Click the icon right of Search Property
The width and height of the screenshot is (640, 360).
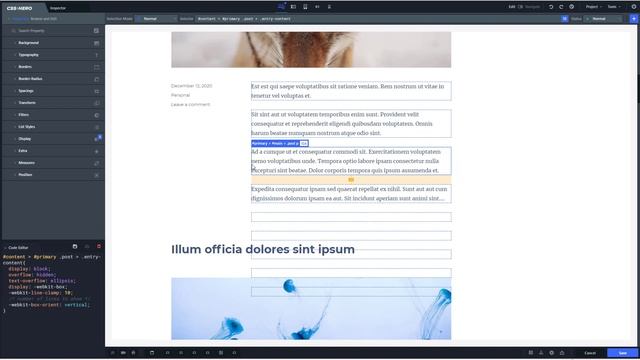pyautogui.click(x=96, y=31)
